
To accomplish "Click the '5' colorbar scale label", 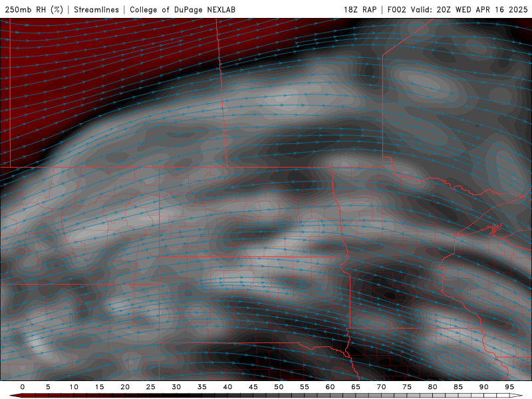I will [x=48, y=387].
